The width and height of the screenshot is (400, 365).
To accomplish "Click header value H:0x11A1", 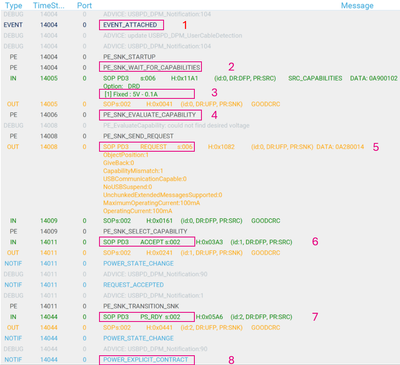I will tap(184, 78).
